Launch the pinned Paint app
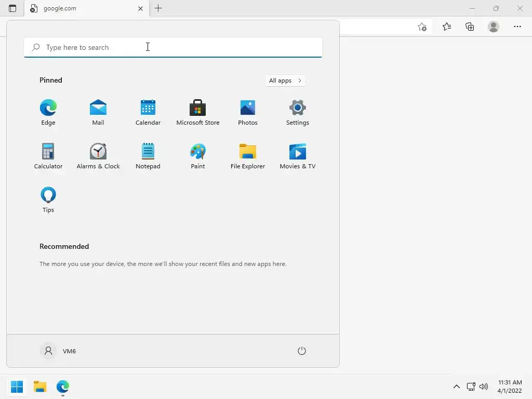The height and width of the screenshot is (399, 532). pyautogui.click(x=198, y=156)
